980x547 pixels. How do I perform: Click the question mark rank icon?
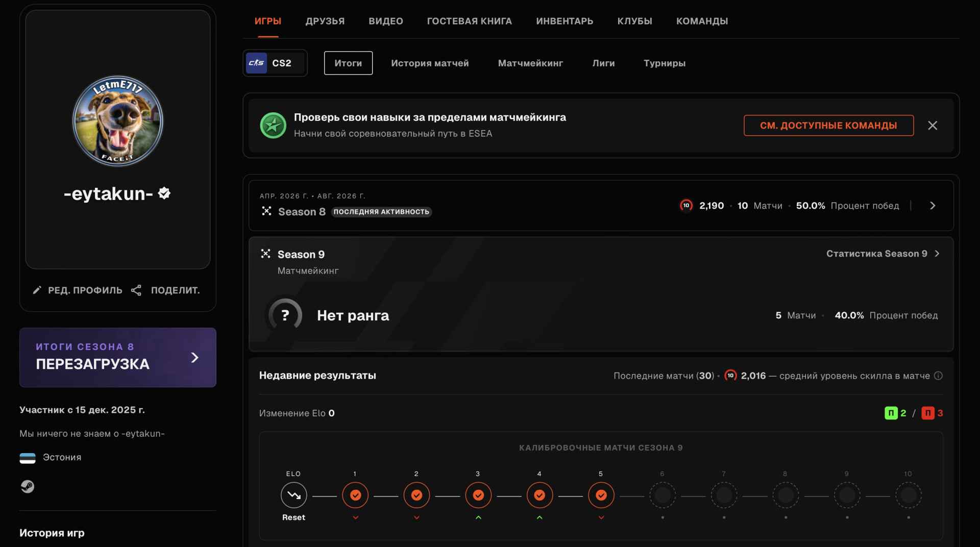point(285,315)
